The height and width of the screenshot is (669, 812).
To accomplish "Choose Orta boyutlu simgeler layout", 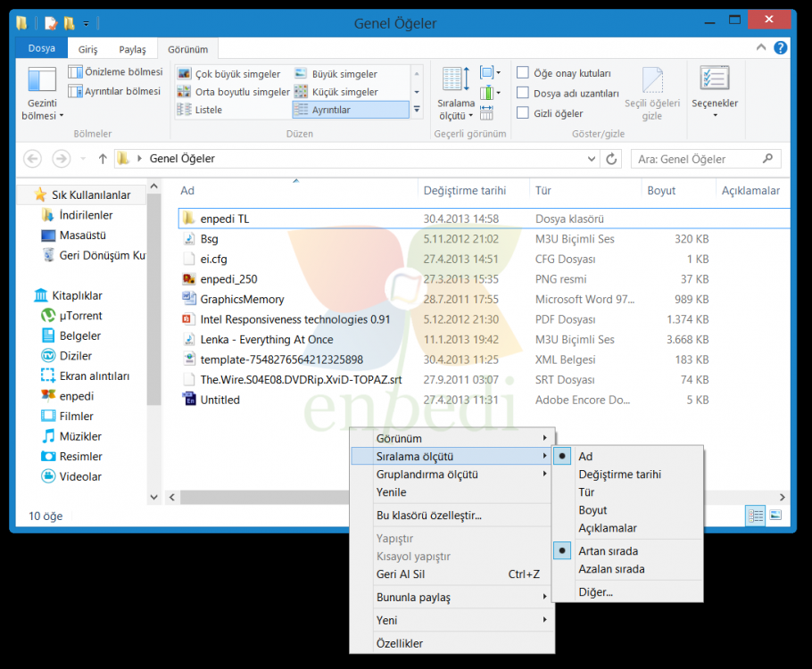I will pos(234,92).
